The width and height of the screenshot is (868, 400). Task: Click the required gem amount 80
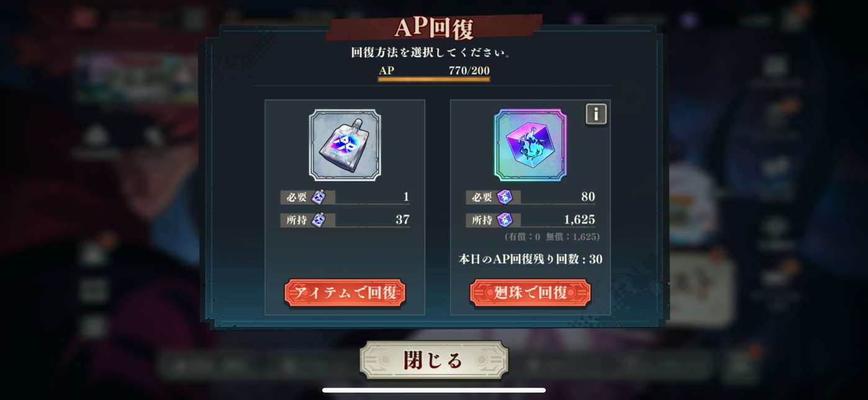pyautogui.click(x=588, y=197)
